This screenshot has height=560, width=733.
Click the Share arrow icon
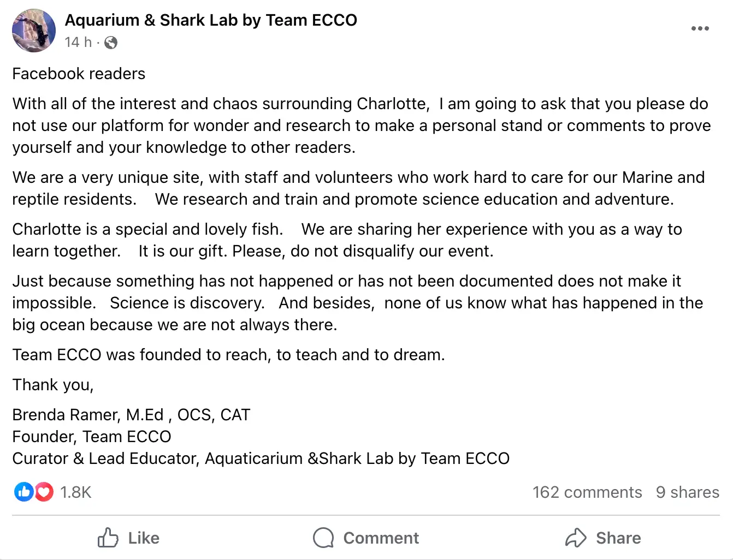[x=576, y=538]
